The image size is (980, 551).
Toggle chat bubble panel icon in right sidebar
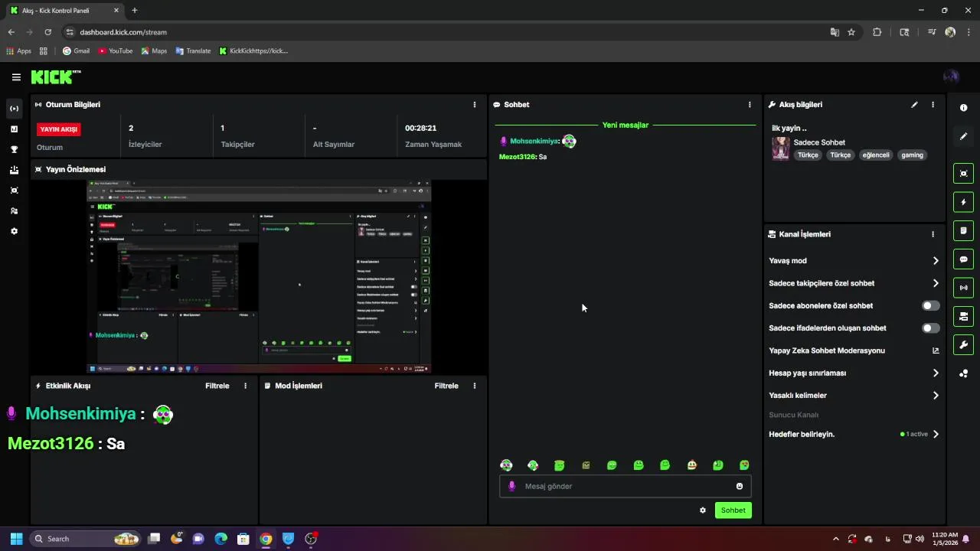[x=963, y=259]
